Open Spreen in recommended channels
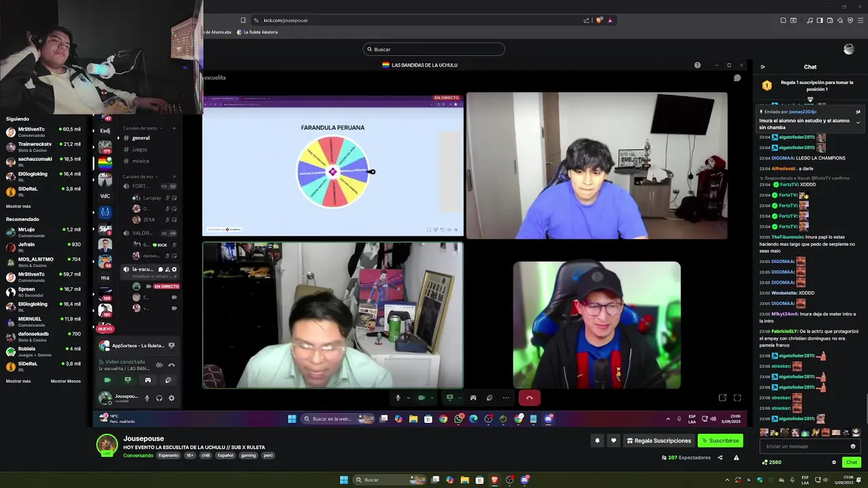 point(43,292)
